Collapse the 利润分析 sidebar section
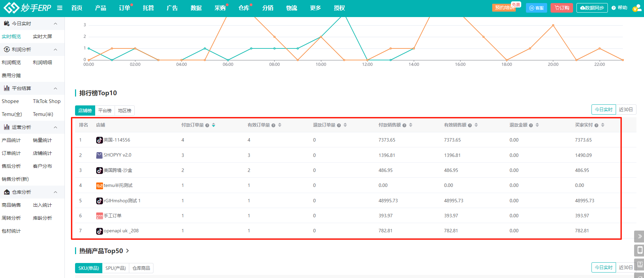This screenshot has height=278, width=644. pos(55,49)
